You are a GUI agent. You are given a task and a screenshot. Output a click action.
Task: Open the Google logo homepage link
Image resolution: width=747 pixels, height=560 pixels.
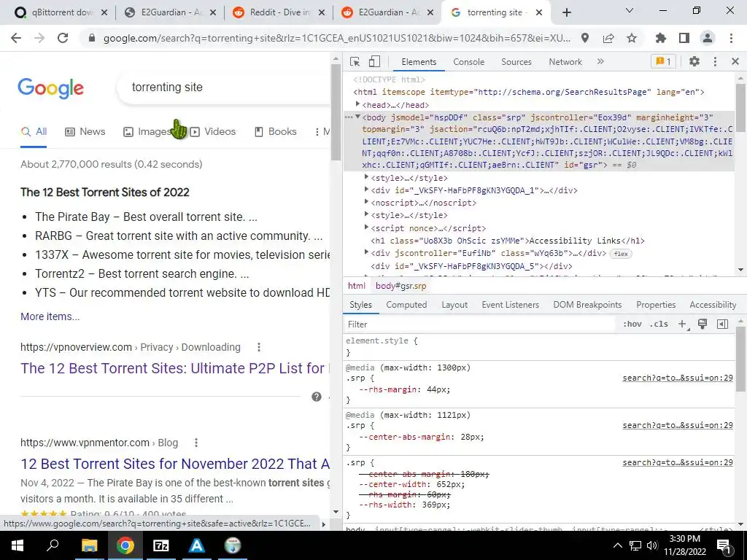[x=50, y=88]
